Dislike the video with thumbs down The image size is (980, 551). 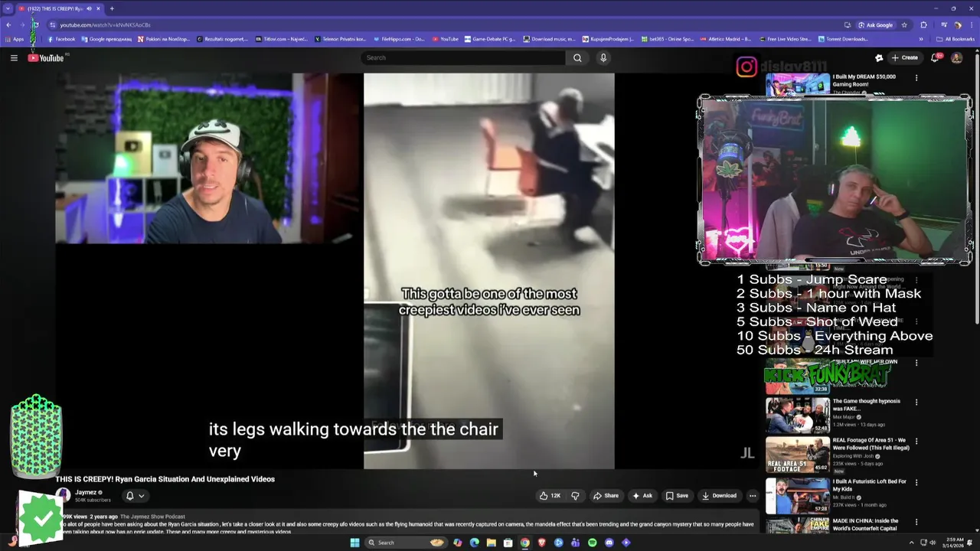(x=575, y=495)
